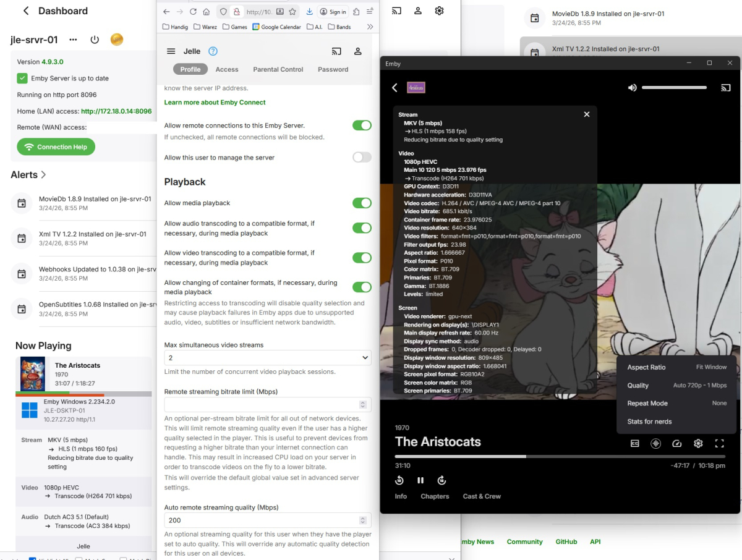Click cast icon in Jelle user page

[336, 51]
